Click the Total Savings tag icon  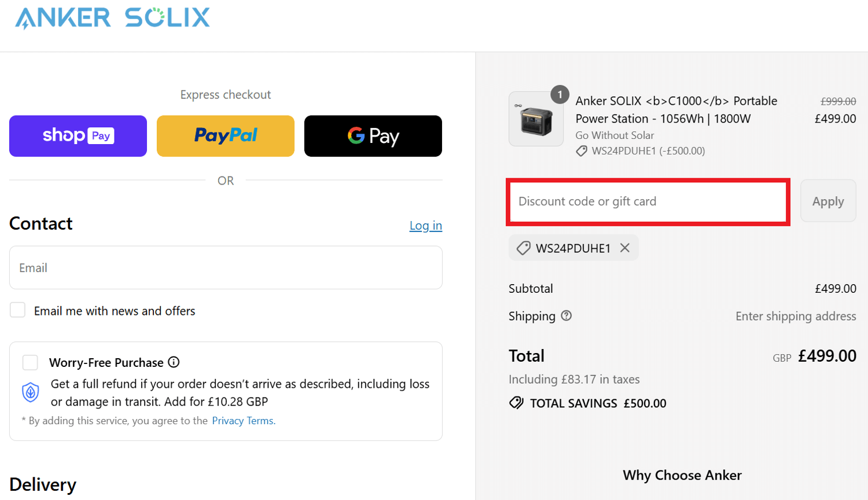pyautogui.click(x=516, y=403)
